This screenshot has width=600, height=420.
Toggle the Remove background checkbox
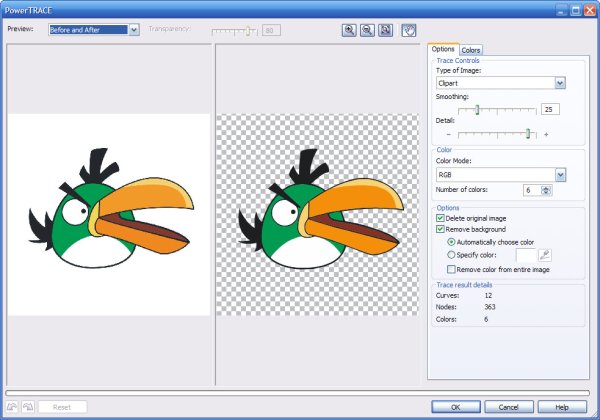[x=441, y=229]
